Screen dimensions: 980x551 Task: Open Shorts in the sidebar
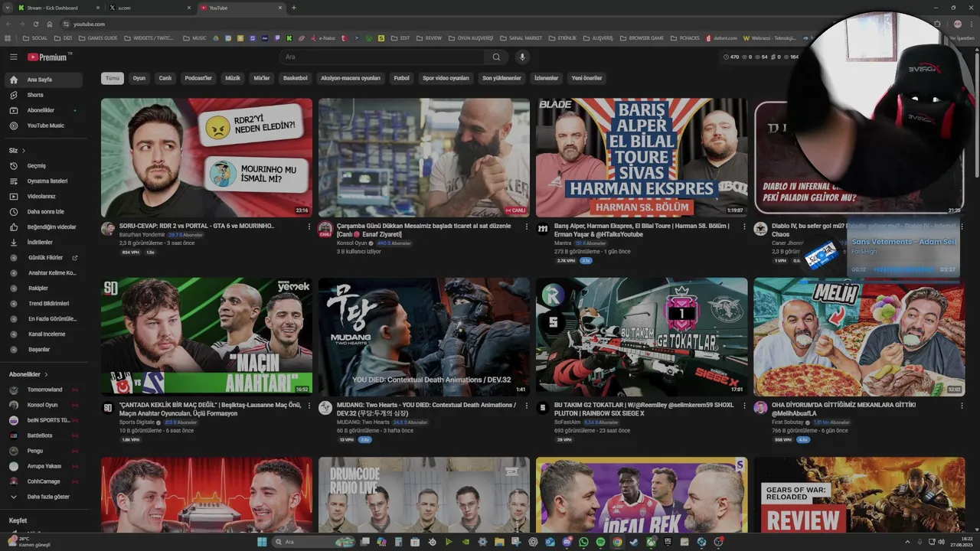coord(44,95)
